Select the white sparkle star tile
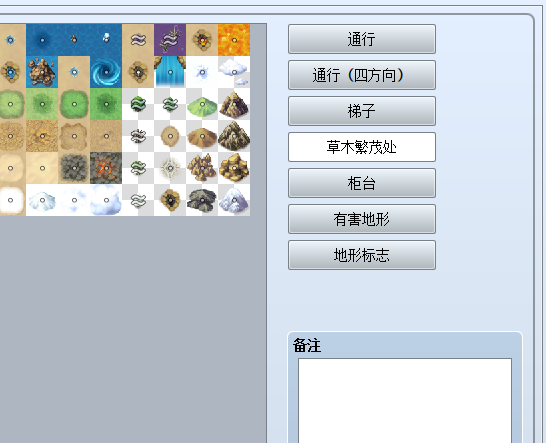The width and height of the screenshot is (546, 443). tap(170, 168)
